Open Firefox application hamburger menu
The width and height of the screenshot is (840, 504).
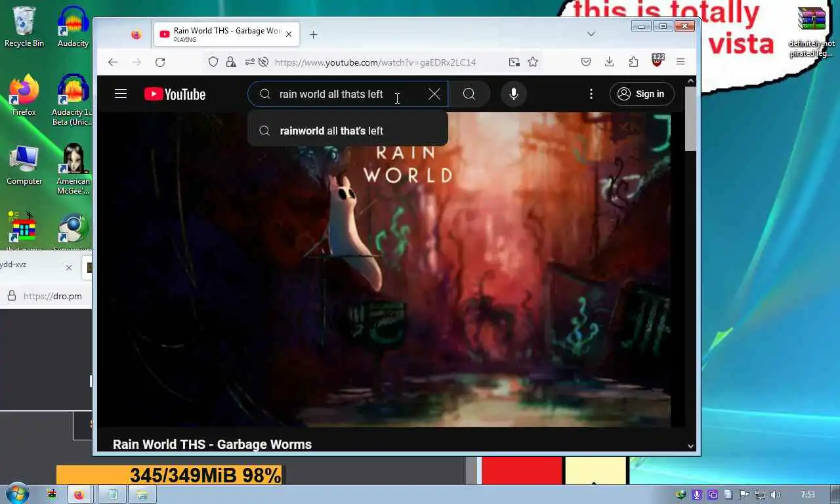(x=681, y=62)
